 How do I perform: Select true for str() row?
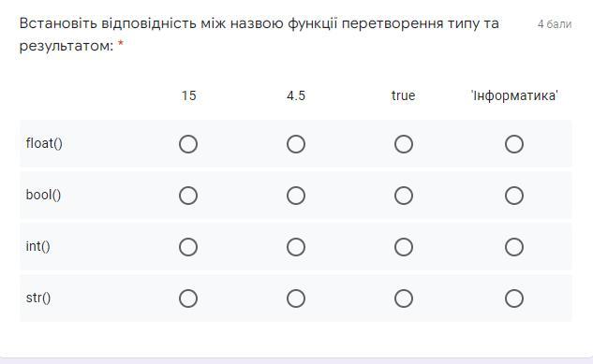pyautogui.click(x=404, y=298)
